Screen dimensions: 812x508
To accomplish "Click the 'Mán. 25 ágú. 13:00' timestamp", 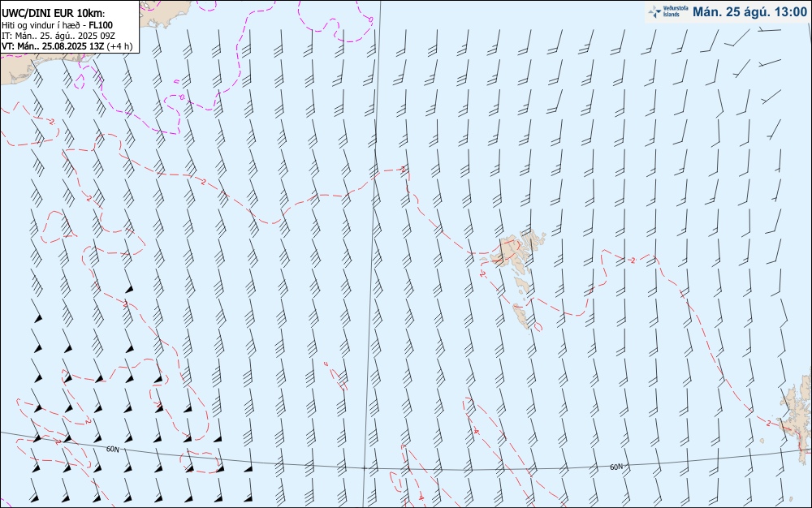I will (749, 12).
